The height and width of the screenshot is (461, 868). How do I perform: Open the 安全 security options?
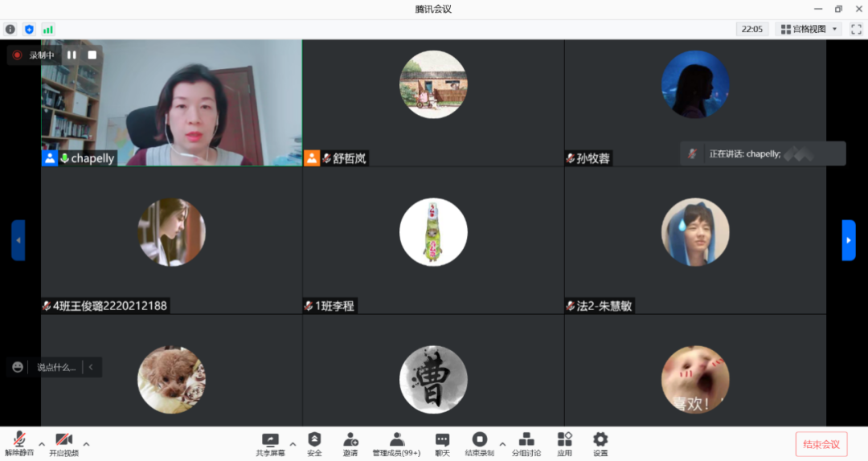click(314, 443)
